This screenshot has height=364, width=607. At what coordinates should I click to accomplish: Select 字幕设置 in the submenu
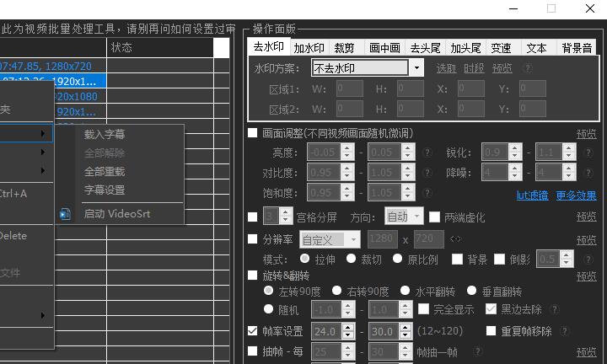click(x=105, y=190)
